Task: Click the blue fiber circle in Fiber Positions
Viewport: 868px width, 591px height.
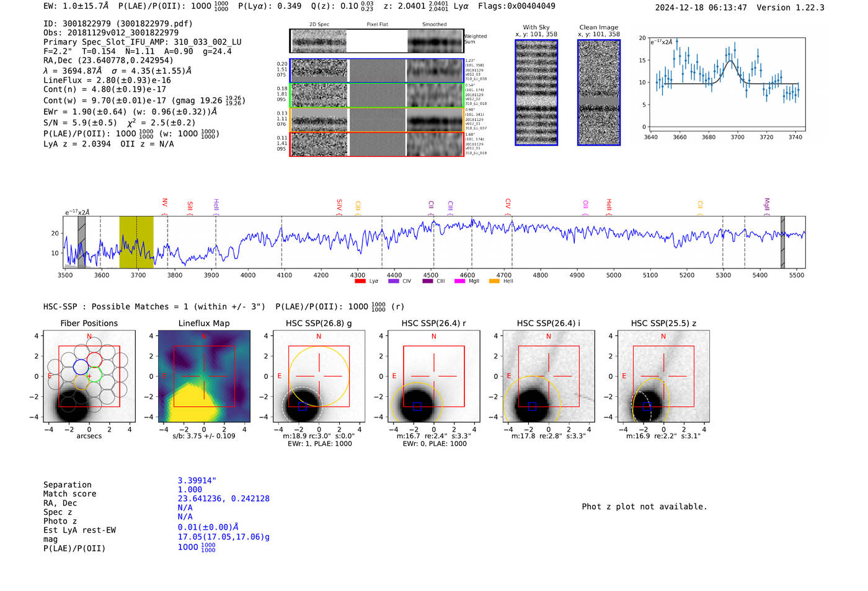Action: click(81, 367)
